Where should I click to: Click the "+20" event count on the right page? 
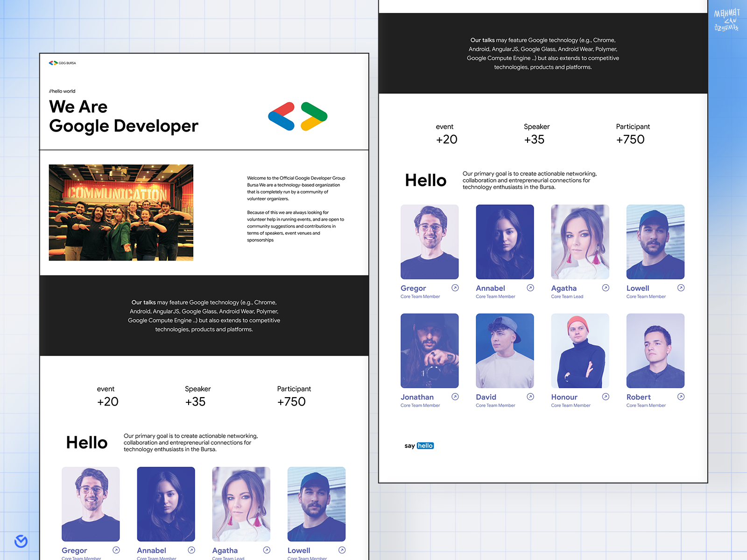click(446, 140)
